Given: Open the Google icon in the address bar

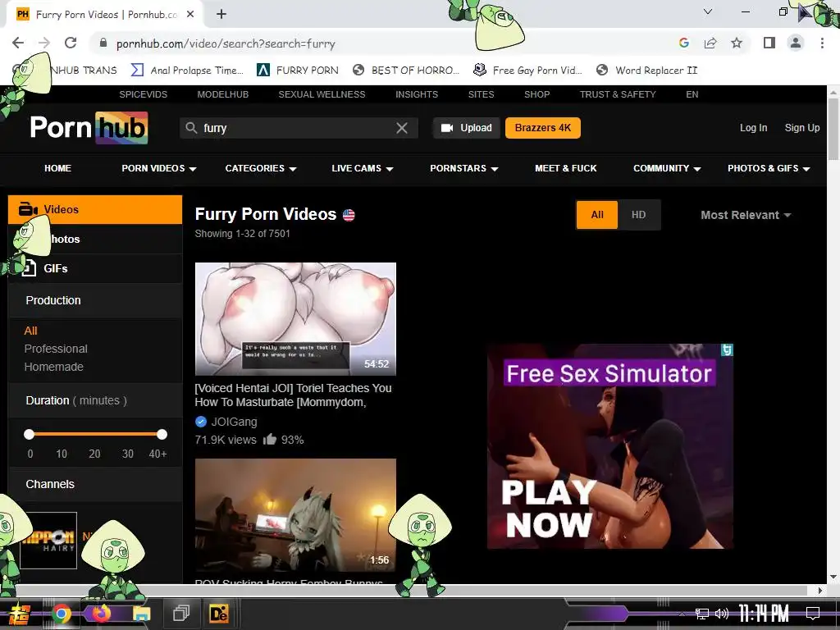Looking at the screenshot, I should (x=683, y=43).
